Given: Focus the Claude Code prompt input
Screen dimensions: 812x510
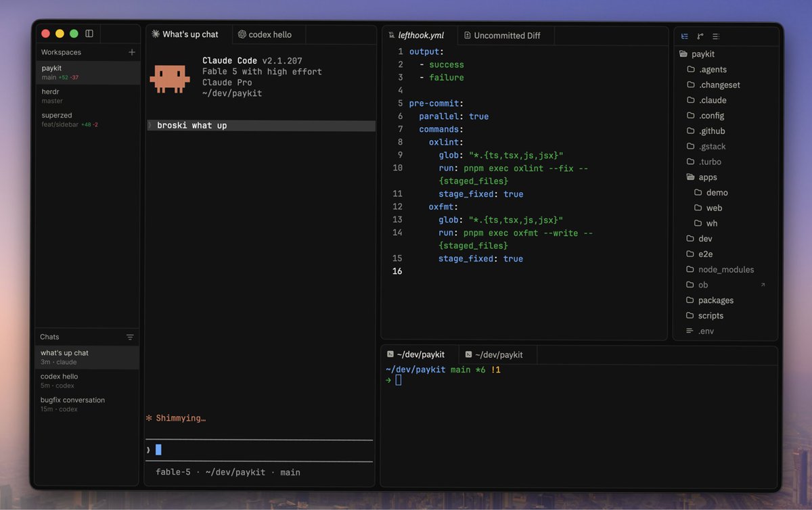Looking at the screenshot, I should pos(260,450).
